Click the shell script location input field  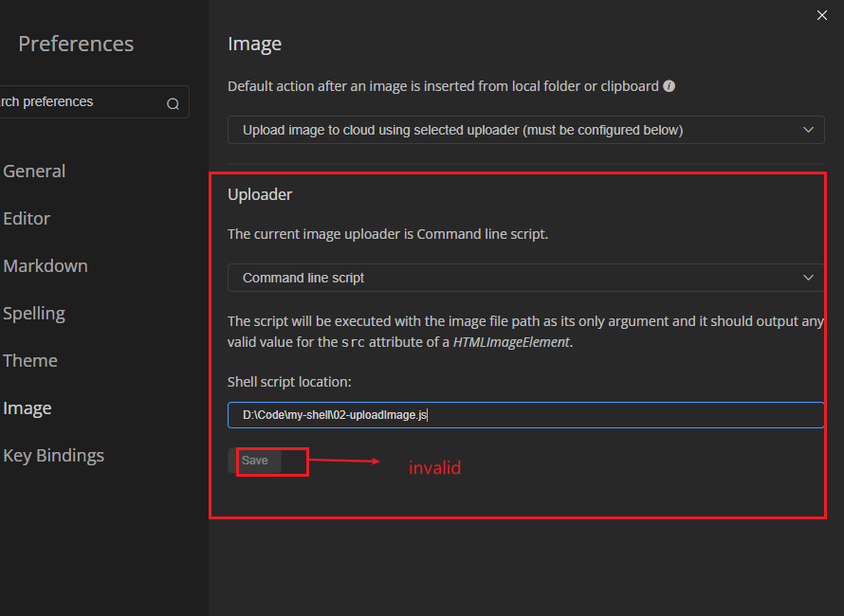pyautogui.click(x=526, y=414)
